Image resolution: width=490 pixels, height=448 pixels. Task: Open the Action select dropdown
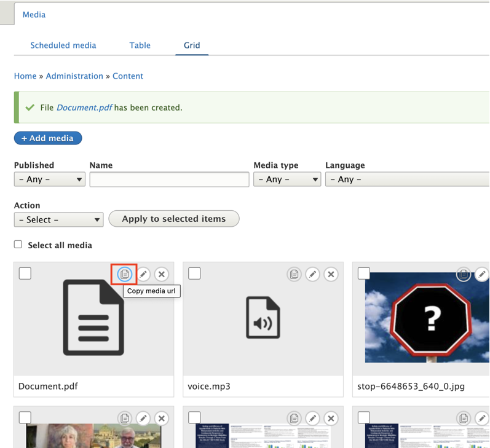(x=58, y=219)
